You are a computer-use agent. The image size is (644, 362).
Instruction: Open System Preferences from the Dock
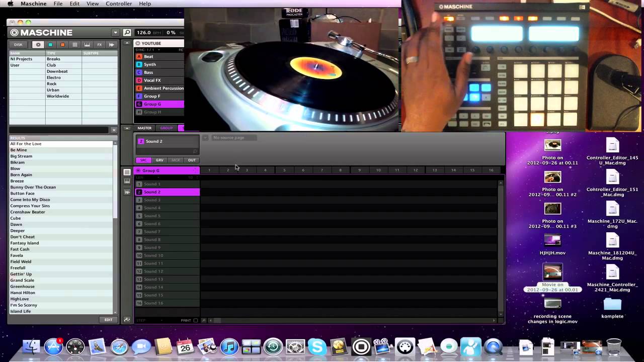[x=295, y=346]
